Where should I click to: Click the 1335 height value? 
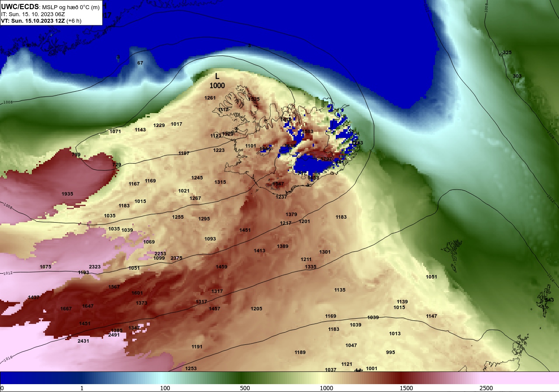(x=311, y=267)
